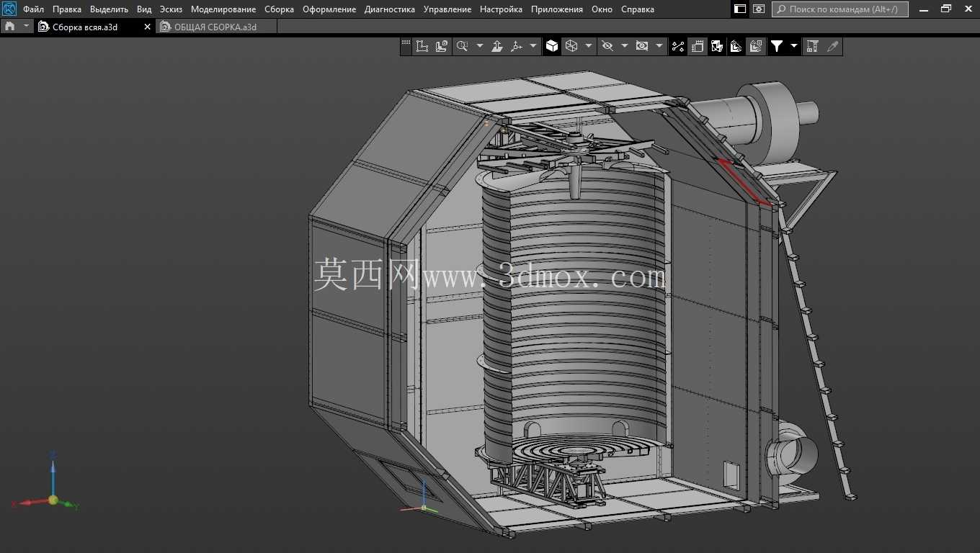
Task: Toggle the layered properties list icon
Action: click(x=756, y=46)
